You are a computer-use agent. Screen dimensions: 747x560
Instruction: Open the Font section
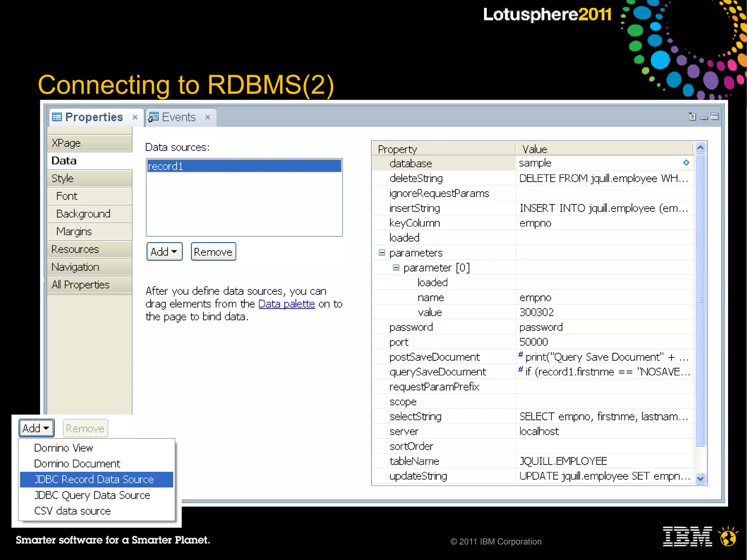tap(90, 196)
